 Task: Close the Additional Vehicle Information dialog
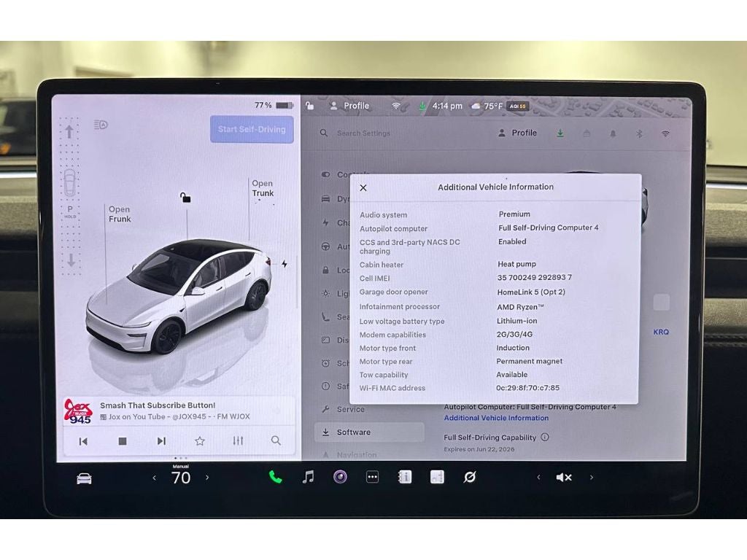[x=363, y=188]
